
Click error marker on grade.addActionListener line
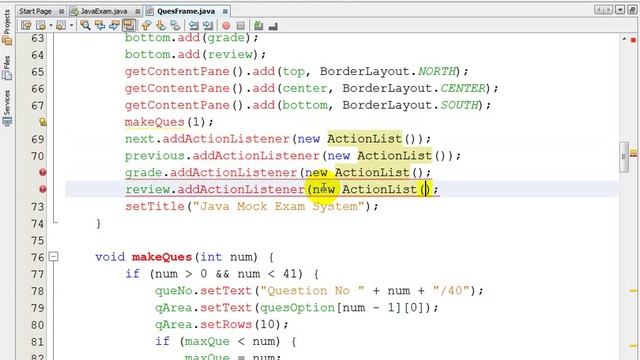pyautogui.click(x=42, y=172)
